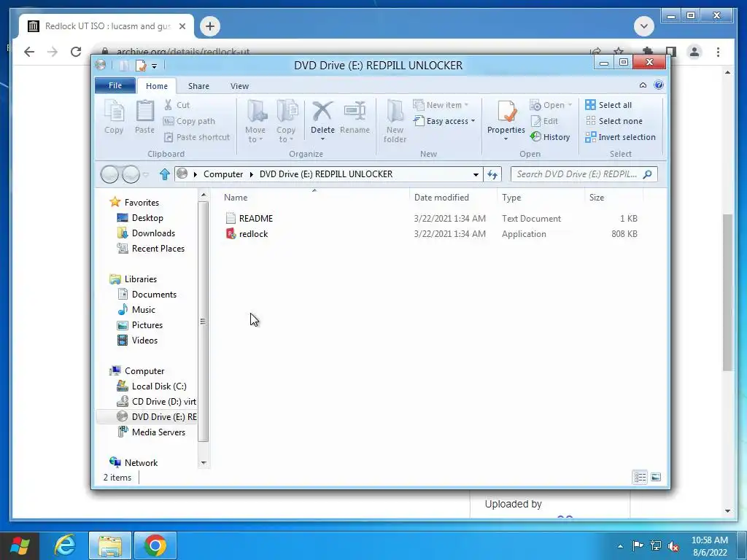Launch Internet Explorer from taskbar
Viewport: 747px width, 560px height.
[x=65, y=545]
